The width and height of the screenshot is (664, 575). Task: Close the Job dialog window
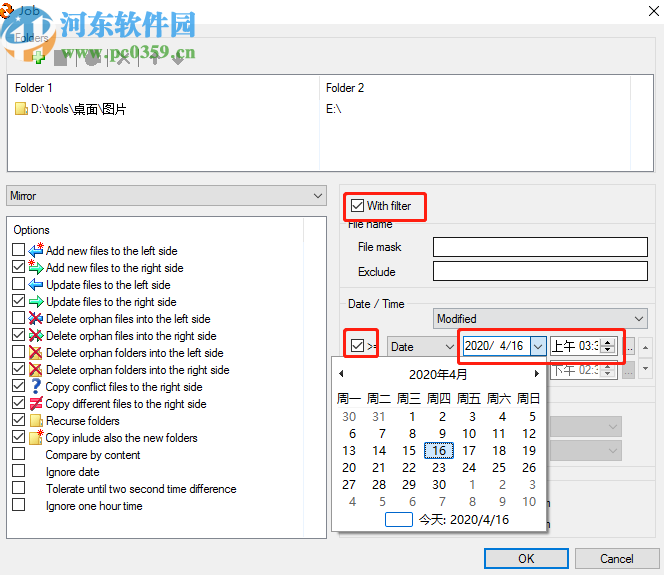[x=654, y=11]
